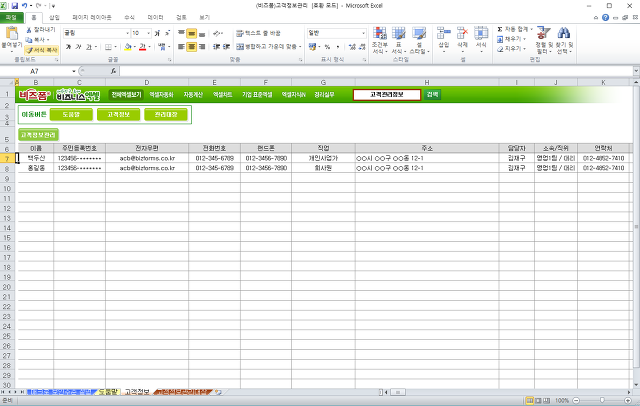Screen dimensions: 640x406
Task: Switch to the 데이터 Data tab
Action: (156, 18)
